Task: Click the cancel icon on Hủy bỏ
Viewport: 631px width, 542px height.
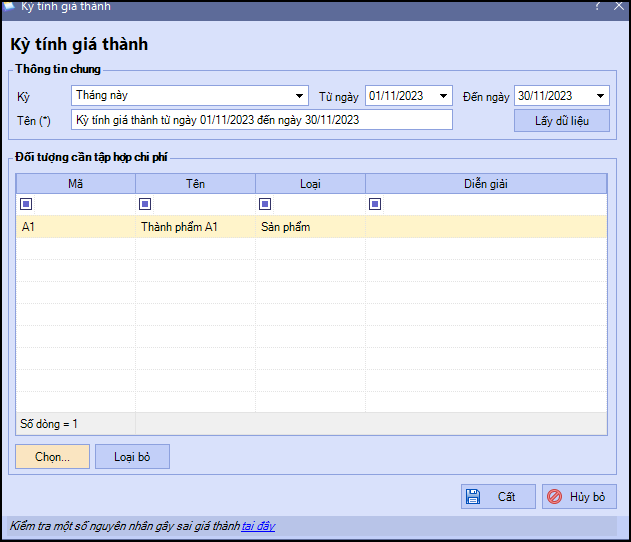Action: point(553,497)
